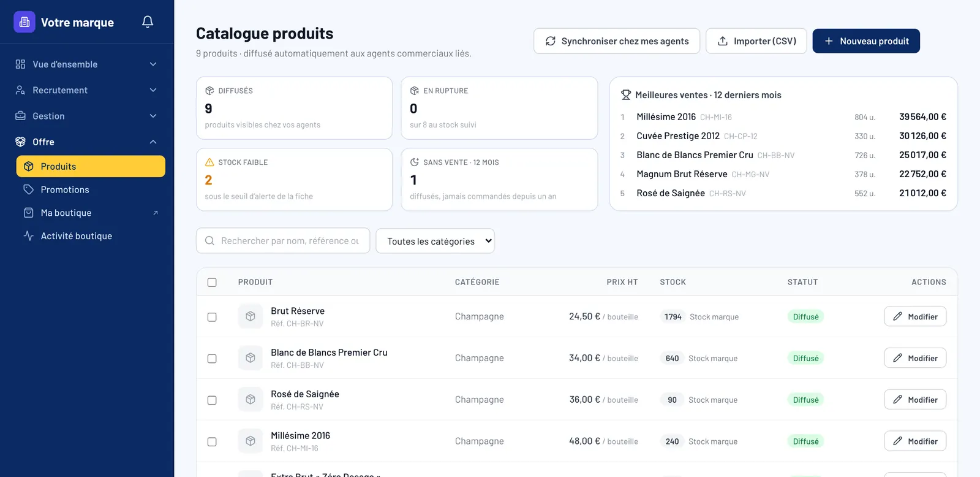Image resolution: width=980 pixels, height=477 pixels.
Task: Click the Promotions tag icon
Action: (28, 189)
